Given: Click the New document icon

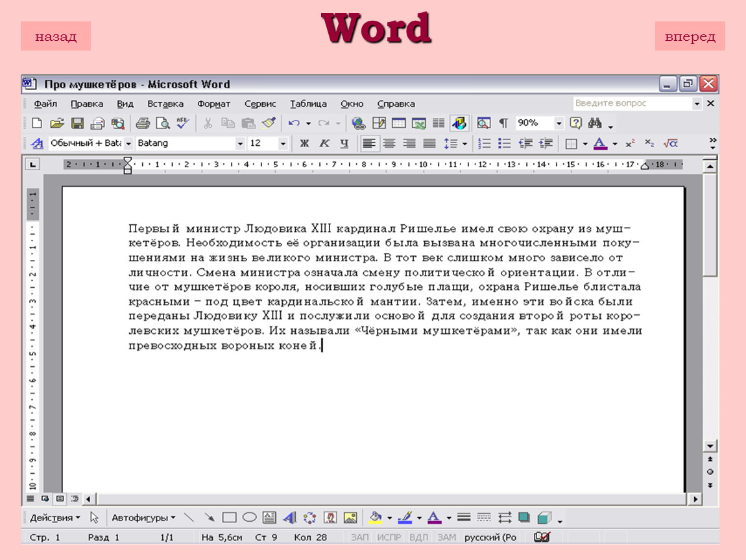Looking at the screenshot, I should coord(36,124).
